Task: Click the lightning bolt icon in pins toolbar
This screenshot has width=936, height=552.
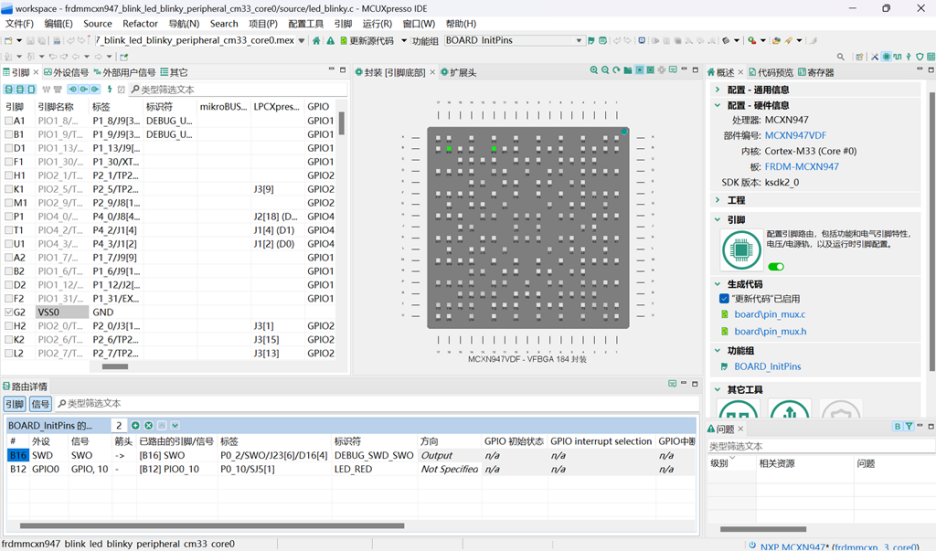Action: click(110, 89)
